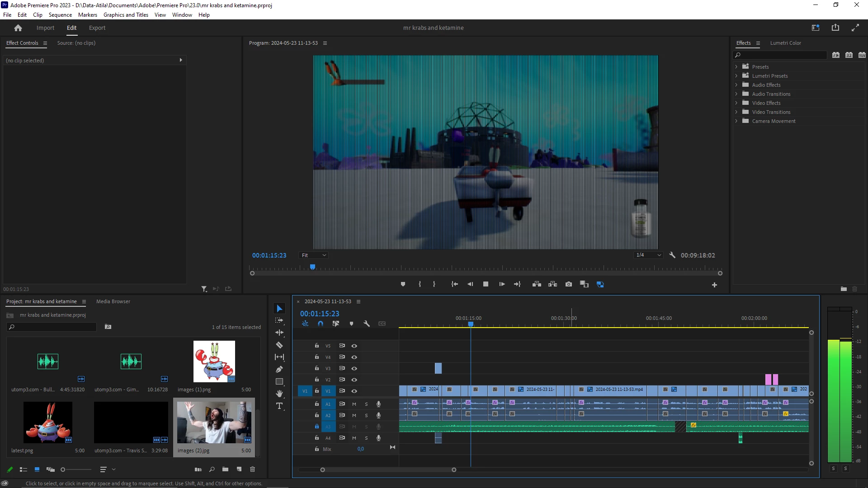Select the images (1).png thumbnail
This screenshot has height=488, width=868.
point(214,361)
